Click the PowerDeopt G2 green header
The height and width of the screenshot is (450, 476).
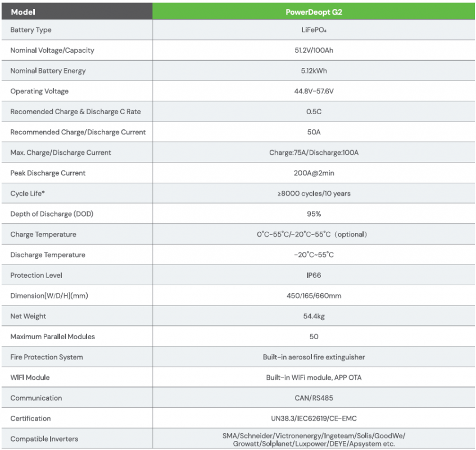314,11
